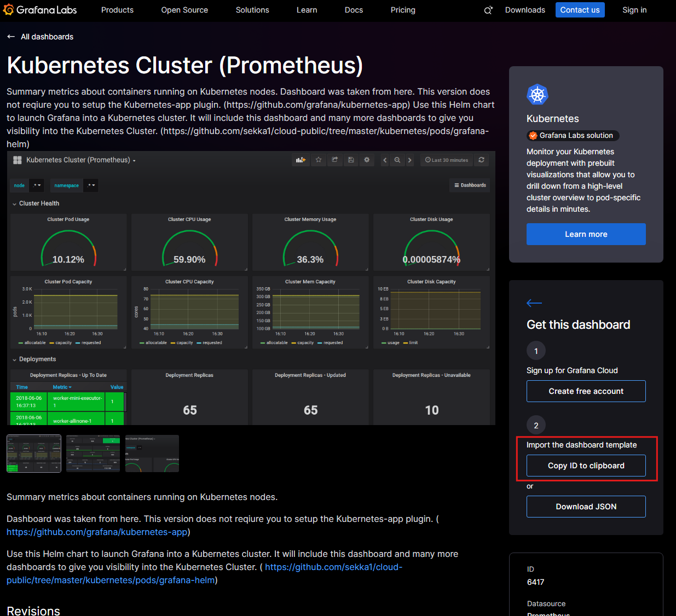Click the zoom out magnifier in preview toolbar

click(x=397, y=160)
